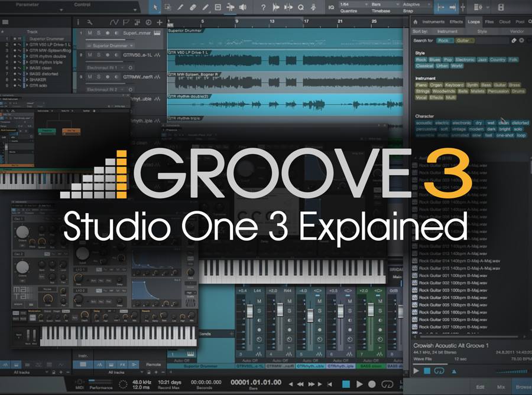The image size is (532, 395).
Task: Switch to Files tab in browser
Action: tap(489, 22)
